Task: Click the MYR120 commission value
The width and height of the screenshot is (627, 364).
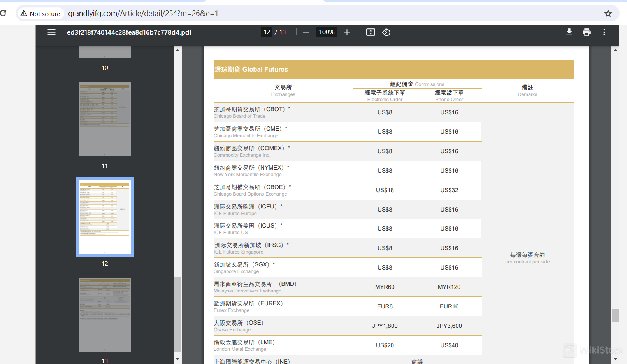Action: point(449,287)
